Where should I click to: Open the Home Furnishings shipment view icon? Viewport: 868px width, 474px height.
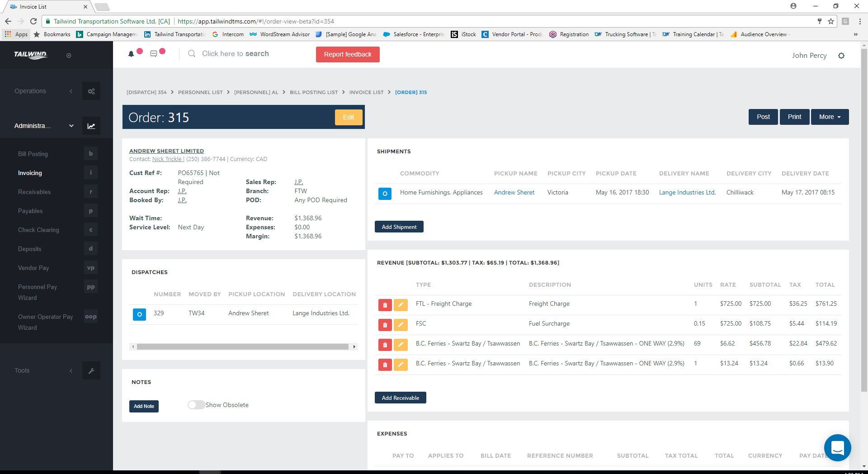385,194
